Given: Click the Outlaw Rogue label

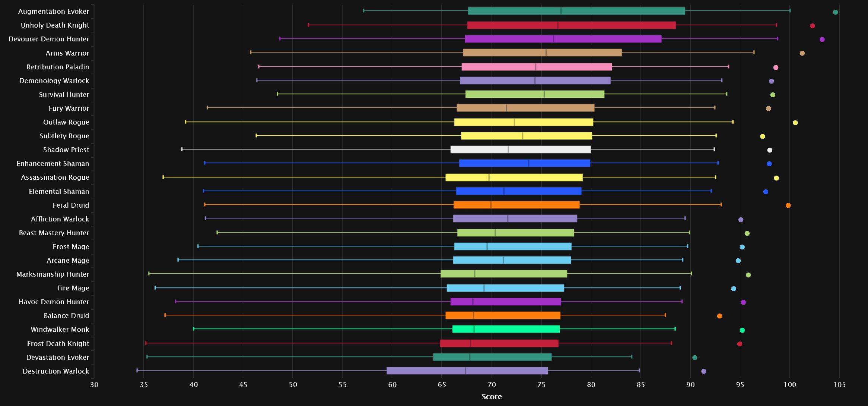Looking at the screenshot, I should tap(66, 122).
